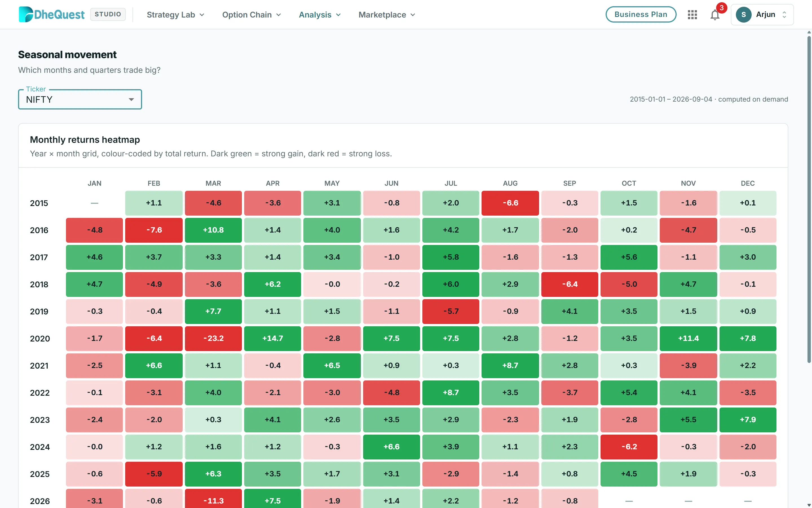The width and height of the screenshot is (812, 508).
Task: Select the 2015 AUG cell -6.6
Action: [x=510, y=203]
